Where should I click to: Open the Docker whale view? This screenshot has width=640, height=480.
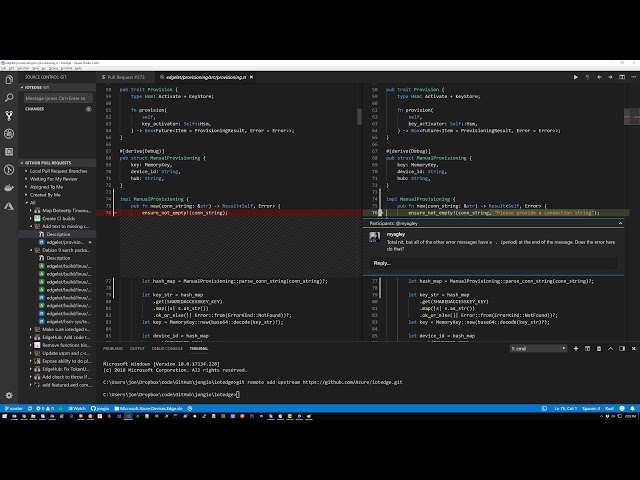pos(9,188)
